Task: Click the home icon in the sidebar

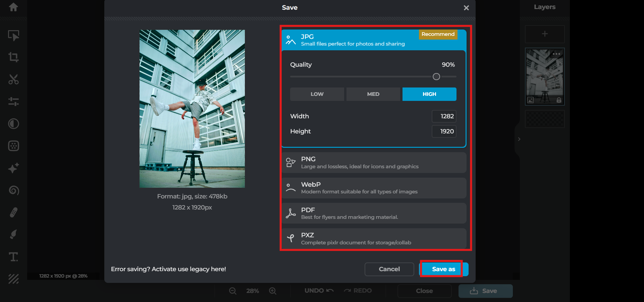Action: click(x=13, y=7)
